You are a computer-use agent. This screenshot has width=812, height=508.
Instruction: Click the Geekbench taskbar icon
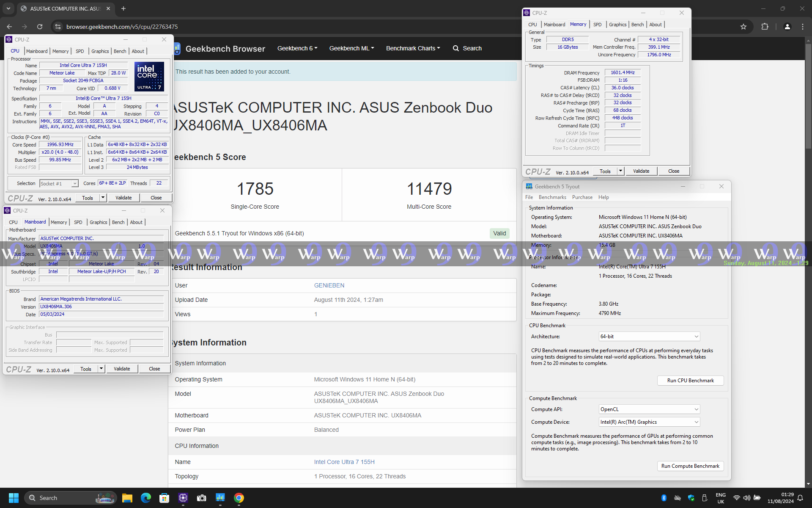220,498
